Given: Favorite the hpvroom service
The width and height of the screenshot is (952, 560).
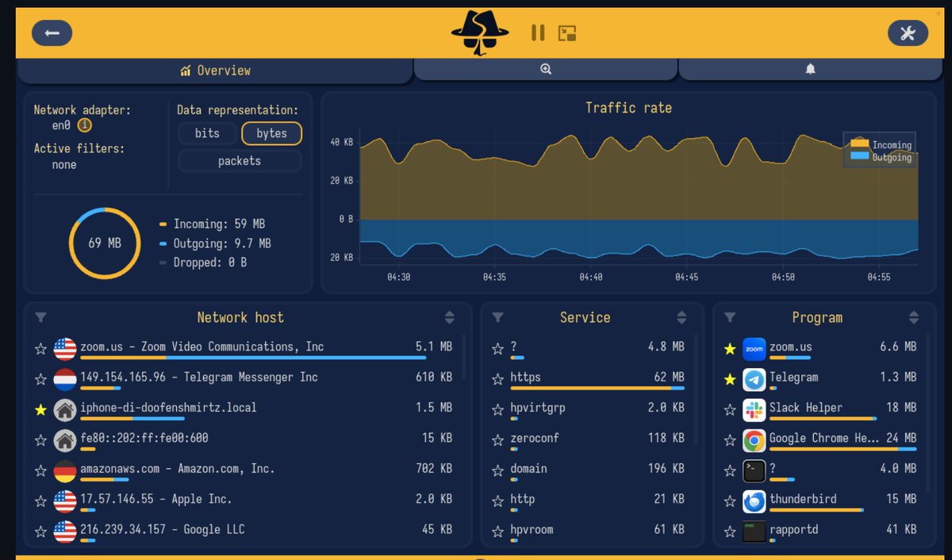Looking at the screenshot, I should point(497,531).
